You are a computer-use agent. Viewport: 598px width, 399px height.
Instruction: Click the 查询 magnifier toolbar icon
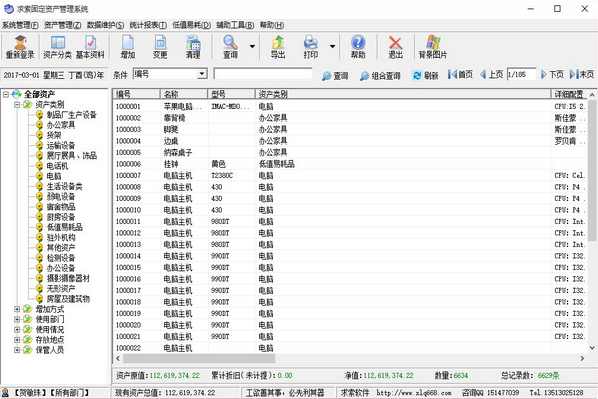[230, 47]
